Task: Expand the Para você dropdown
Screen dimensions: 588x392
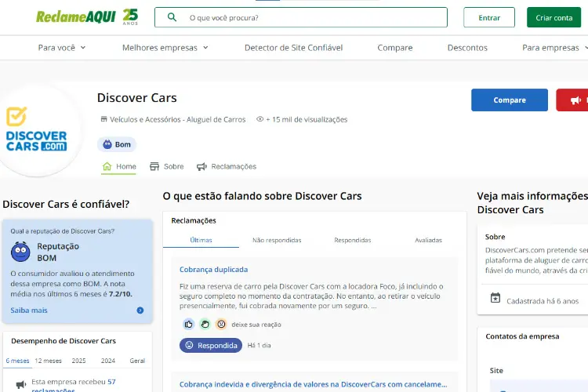Action: 62,48
